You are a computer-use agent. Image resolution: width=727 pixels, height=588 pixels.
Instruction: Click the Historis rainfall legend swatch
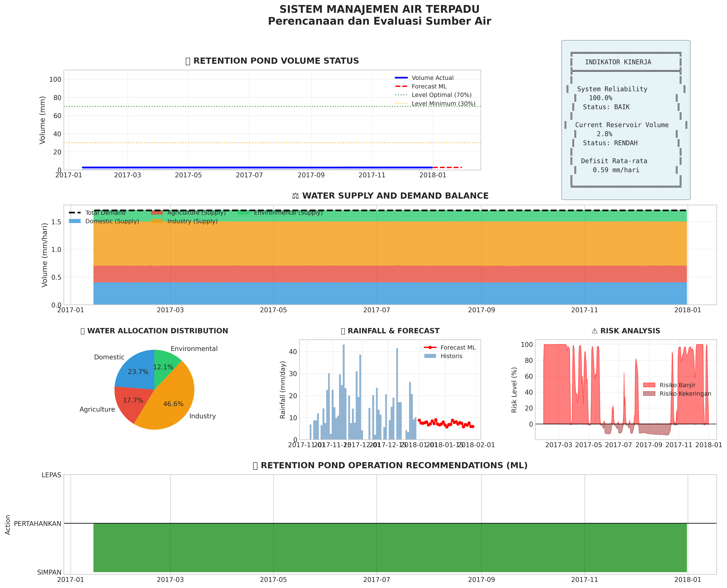[430, 356]
